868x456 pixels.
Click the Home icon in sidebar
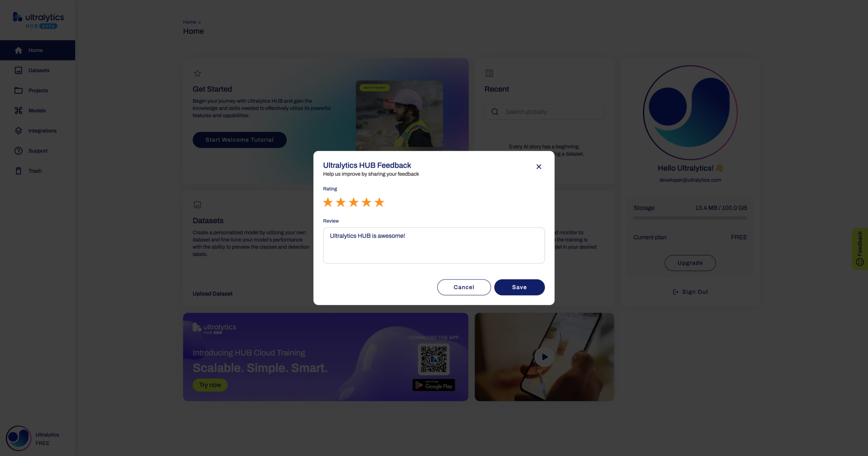coord(18,50)
